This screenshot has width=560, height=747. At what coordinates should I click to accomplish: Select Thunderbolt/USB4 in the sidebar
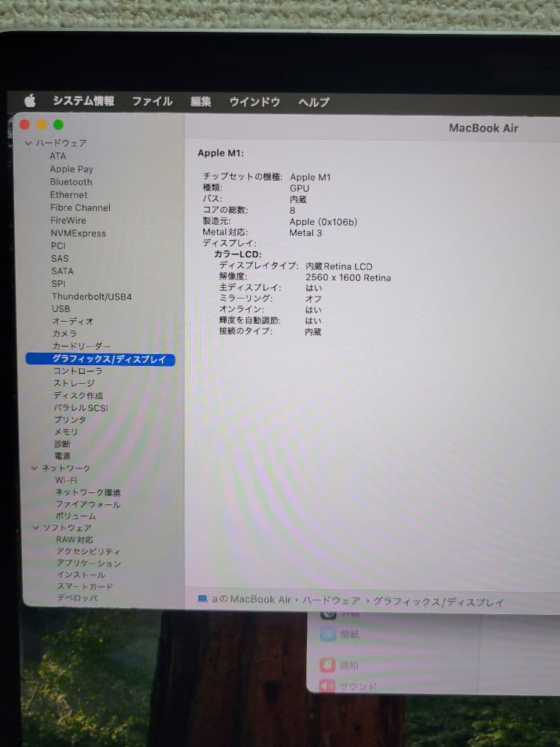click(x=91, y=297)
